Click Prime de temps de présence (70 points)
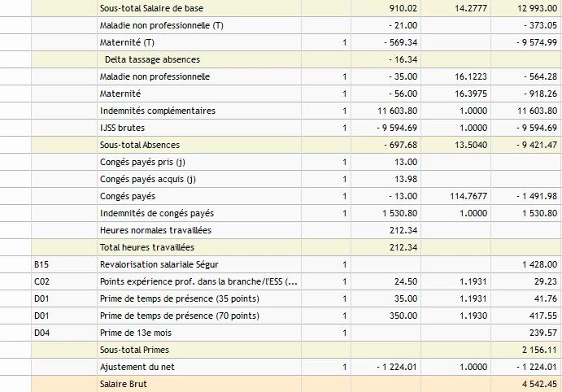The image size is (562, 392). tap(176, 316)
